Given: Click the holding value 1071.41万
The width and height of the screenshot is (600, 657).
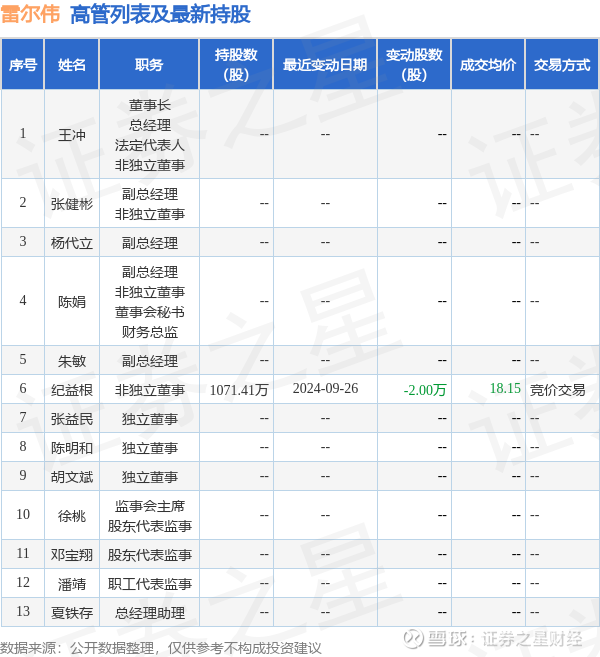Looking at the screenshot, I should (x=239, y=390).
